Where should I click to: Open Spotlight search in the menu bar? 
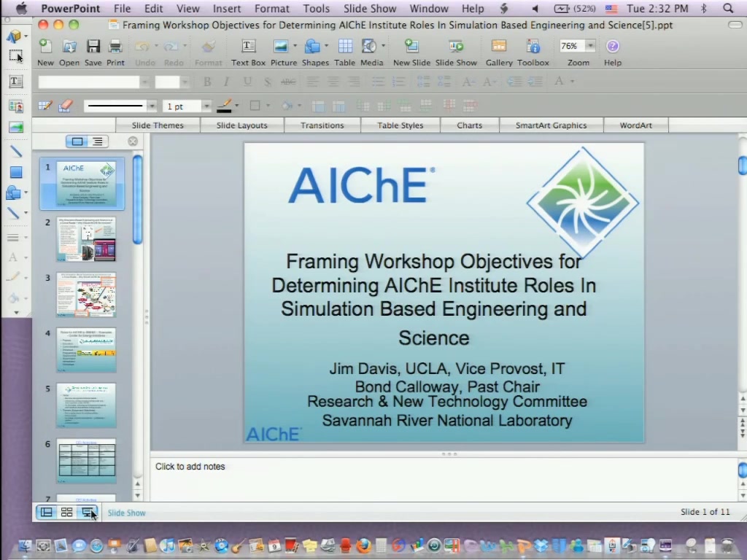tap(728, 8)
